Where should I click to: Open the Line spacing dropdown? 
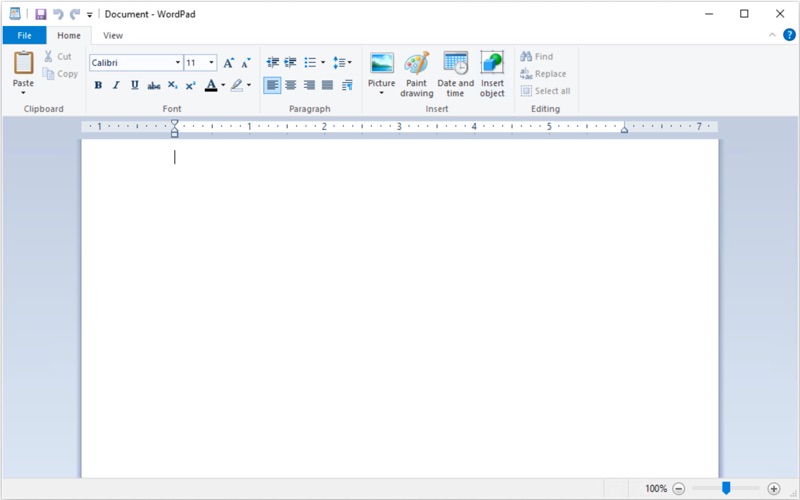click(342, 62)
